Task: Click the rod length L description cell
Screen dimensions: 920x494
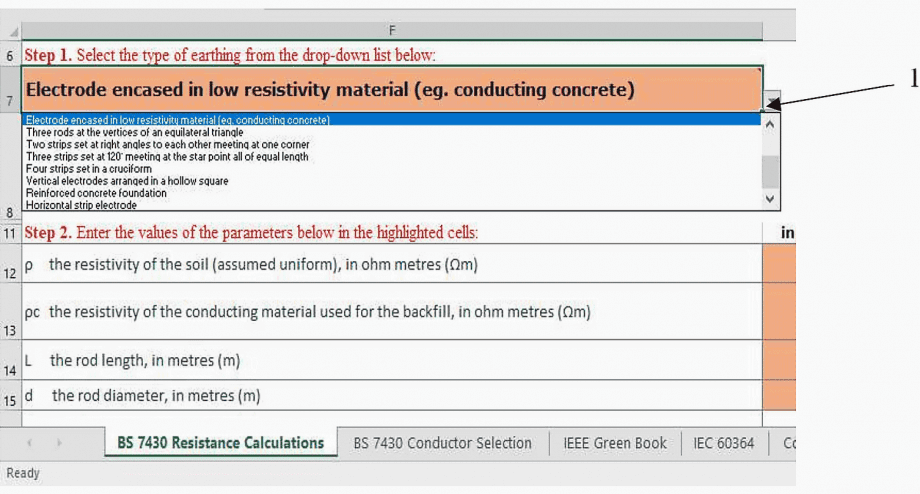Action: [x=392, y=360]
